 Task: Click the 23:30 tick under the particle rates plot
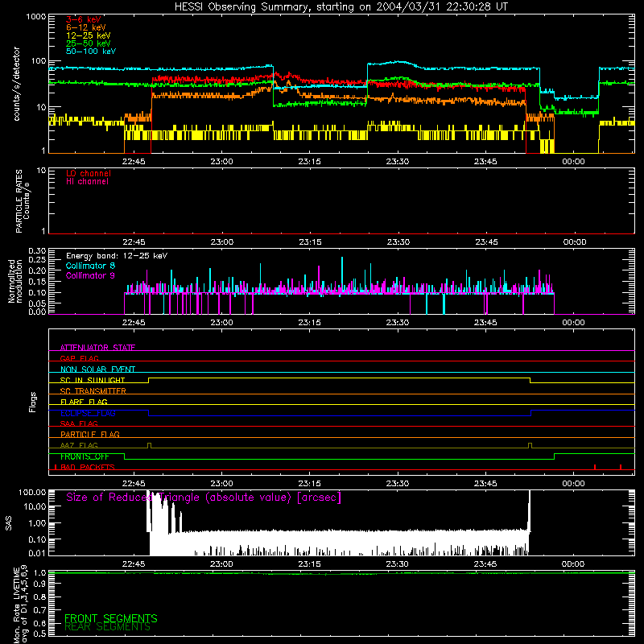pos(398,242)
